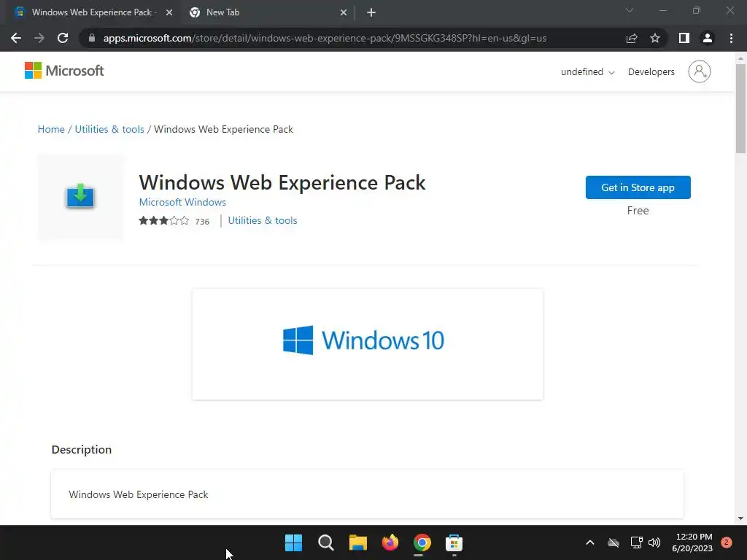Click the scrollbar down arrow
The height and width of the screenshot is (560, 747).
pyautogui.click(x=740, y=518)
